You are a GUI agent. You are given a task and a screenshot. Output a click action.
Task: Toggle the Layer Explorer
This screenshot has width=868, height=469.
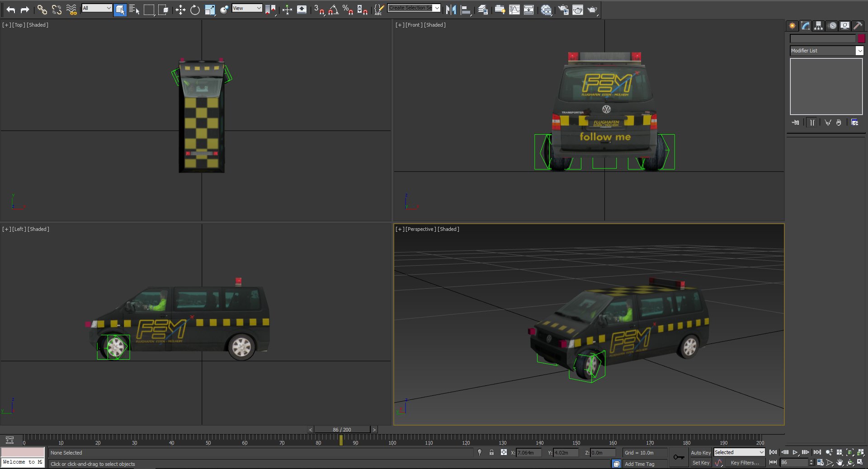[x=483, y=9]
